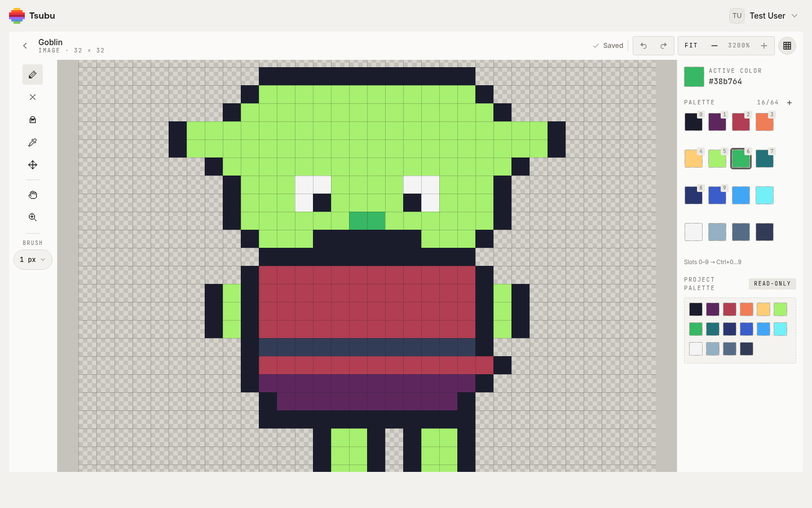812x508 pixels.
Task: Pick the sky blue palette swatch
Action: click(741, 195)
